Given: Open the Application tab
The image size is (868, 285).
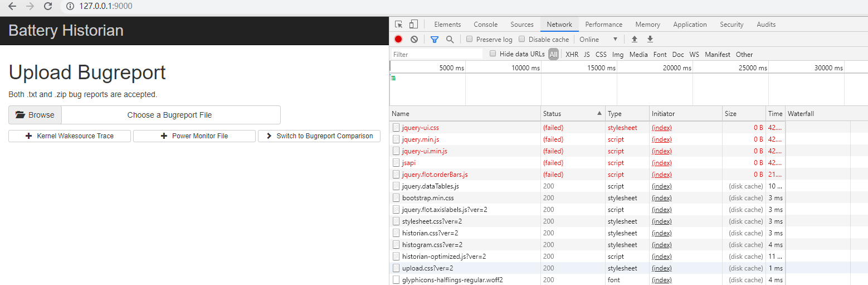Looking at the screenshot, I should click(690, 25).
